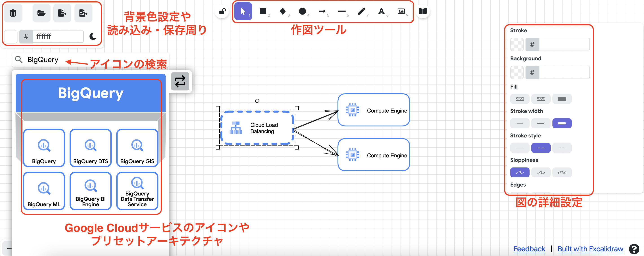
Task: Open a saved drawing file
Action: [41, 13]
